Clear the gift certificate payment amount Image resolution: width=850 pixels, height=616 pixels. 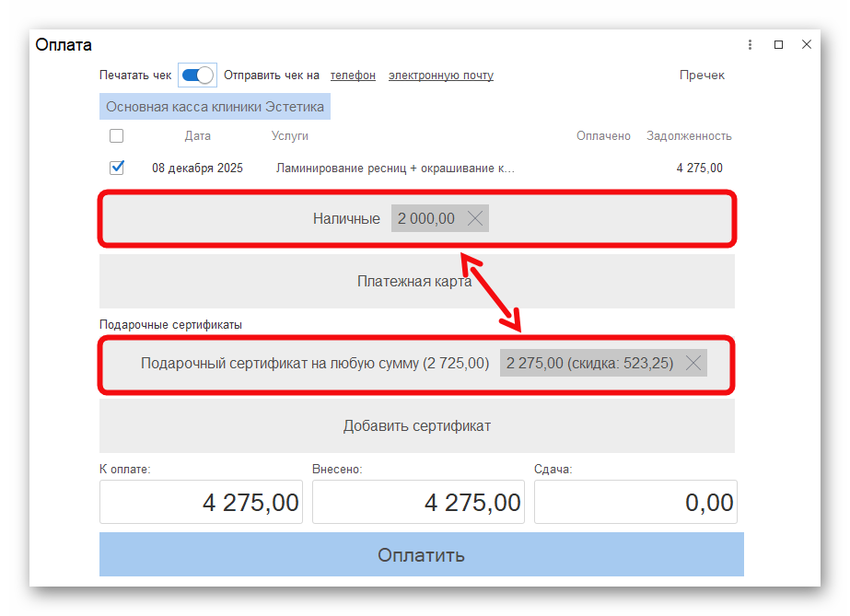pyautogui.click(x=693, y=363)
